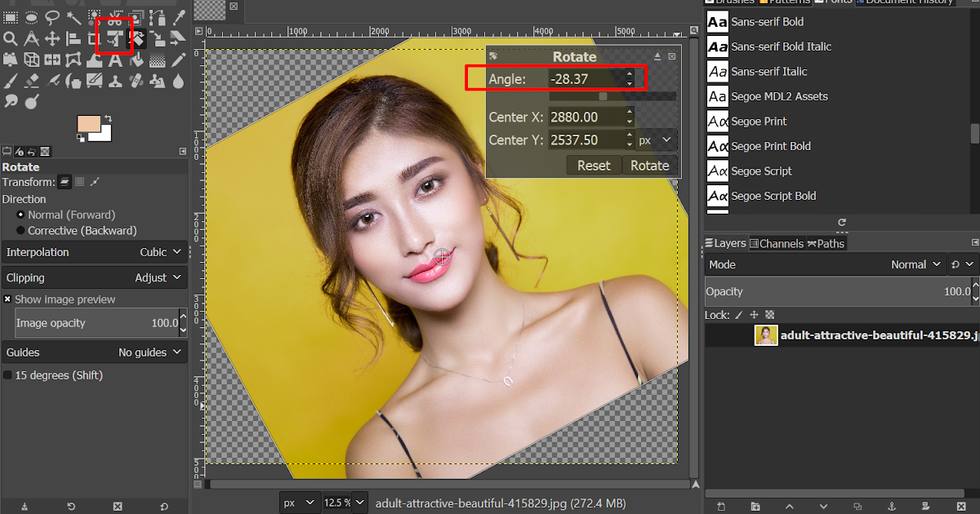Select the Crop tool
This screenshot has width=980, height=514.
point(95,38)
